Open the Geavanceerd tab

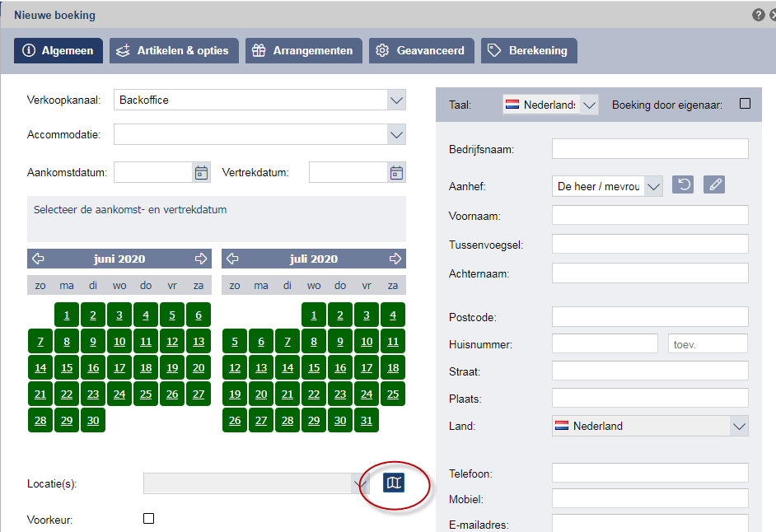pyautogui.click(x=422, y=50)
